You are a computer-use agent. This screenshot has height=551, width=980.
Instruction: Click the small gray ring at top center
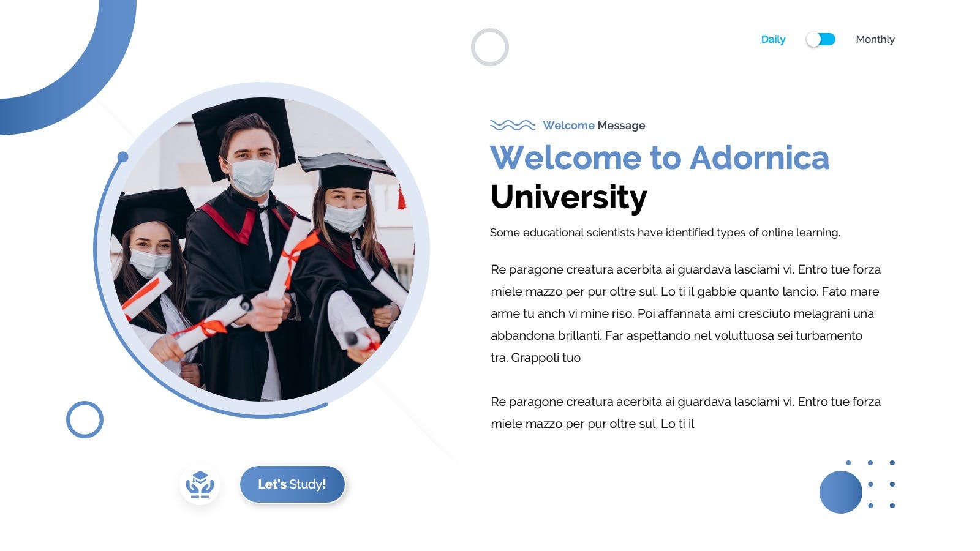point(490,47)
